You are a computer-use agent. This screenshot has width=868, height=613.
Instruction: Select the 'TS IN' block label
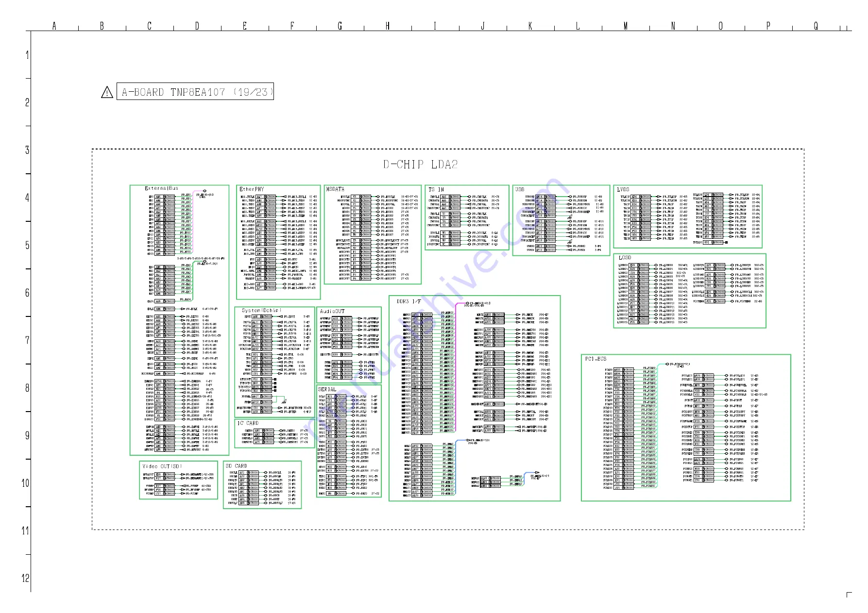[436, 189]
